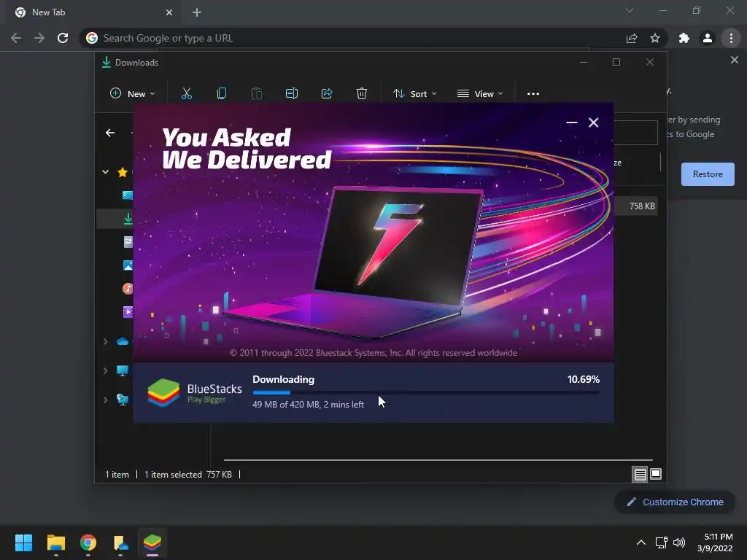The image size is (747, 560).
Task: Click the Restore button in Chrome bubble
Action: (708, 174)
